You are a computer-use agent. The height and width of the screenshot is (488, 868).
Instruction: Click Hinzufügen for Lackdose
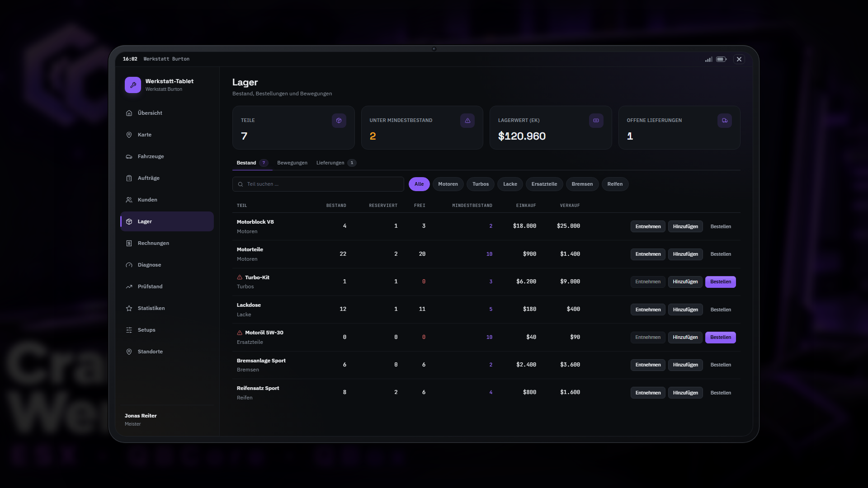(685, 310)
